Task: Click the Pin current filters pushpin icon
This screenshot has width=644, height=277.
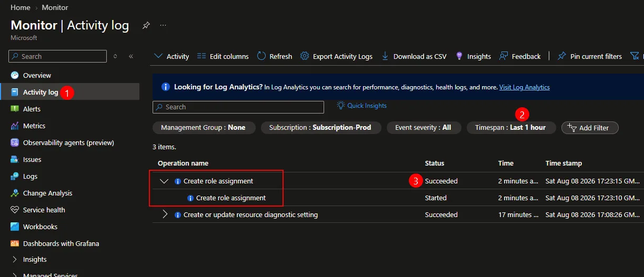Action: pos(562,56)
